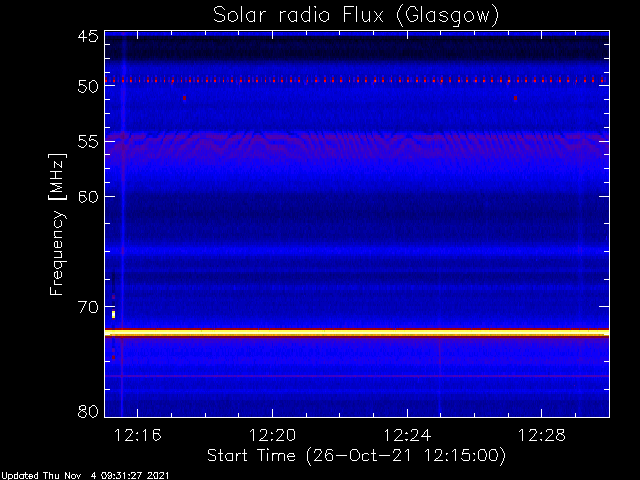Click the '80' frequency tick label
This screenshot has width=640, height=480.
click(x=88, y=411)
